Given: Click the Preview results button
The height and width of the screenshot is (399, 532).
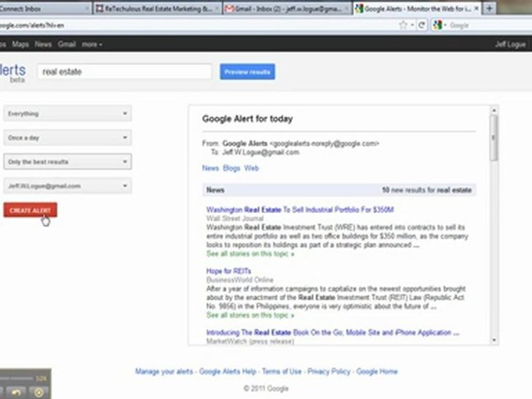Looking at the screenshot, I should pos(247,71).
